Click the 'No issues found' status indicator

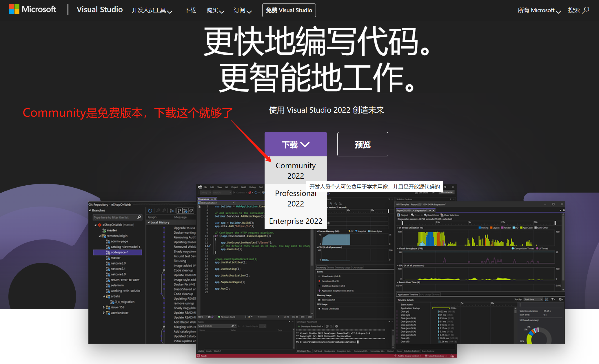[226, 317]
